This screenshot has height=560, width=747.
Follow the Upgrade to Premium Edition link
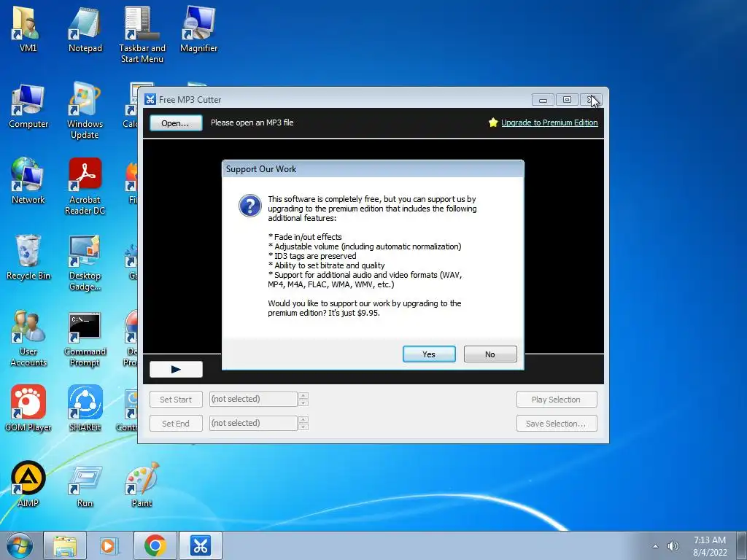point(549,122)
